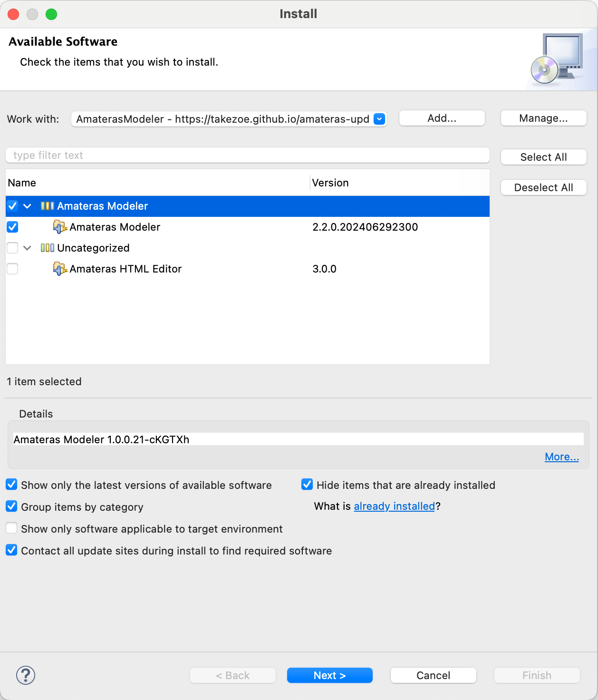The height and width of the screenshot is (700, 598).
Task: Enable Show only software applicable to target environment
Action: pos(12,528)
